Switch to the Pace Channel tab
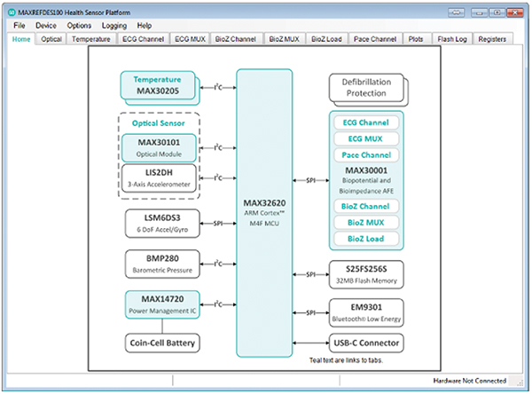 coord(375,39)
